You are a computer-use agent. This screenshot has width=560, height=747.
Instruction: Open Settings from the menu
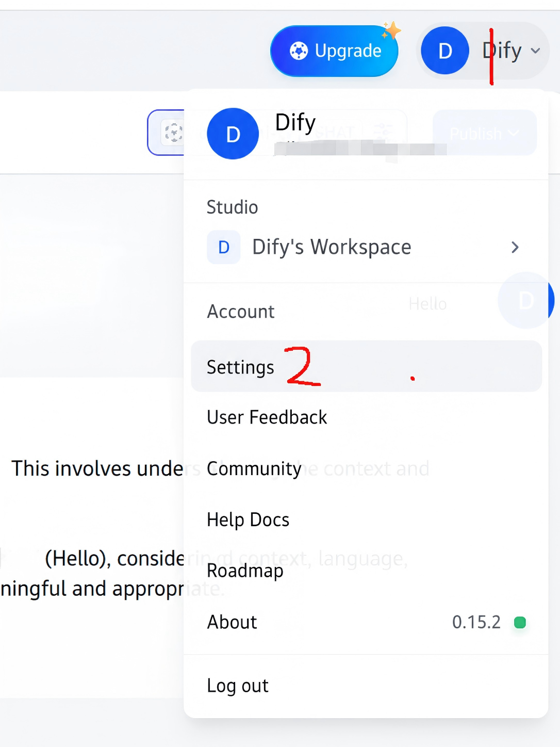point(366,366)
